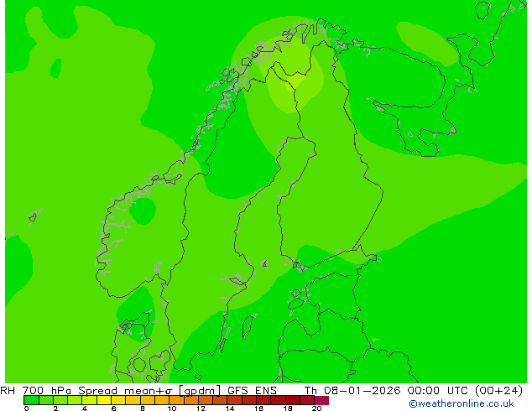The height and width of the screenshot is (411, 532).
Task: Choose the magenta legend swatch above 20
Action: (321, 400)
